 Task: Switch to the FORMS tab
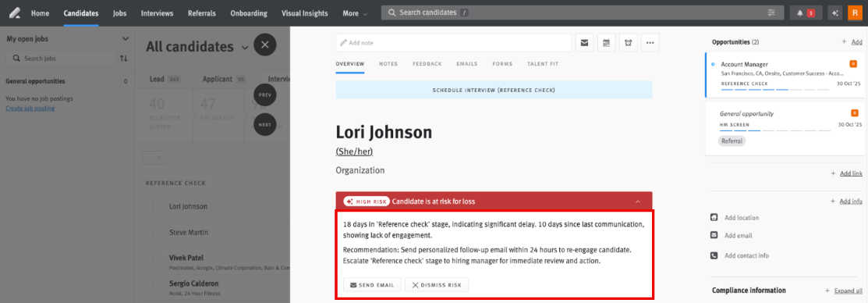502,64
